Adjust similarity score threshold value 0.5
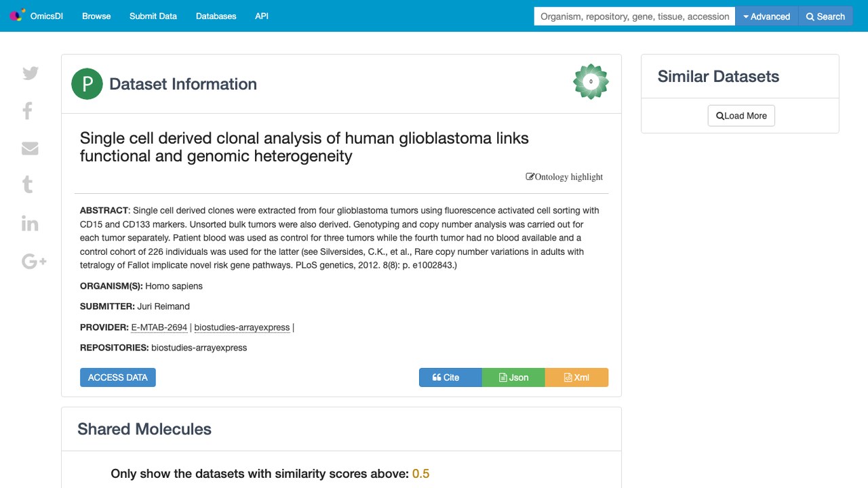The width and height of the screenshot is (868, 488). 421,474
